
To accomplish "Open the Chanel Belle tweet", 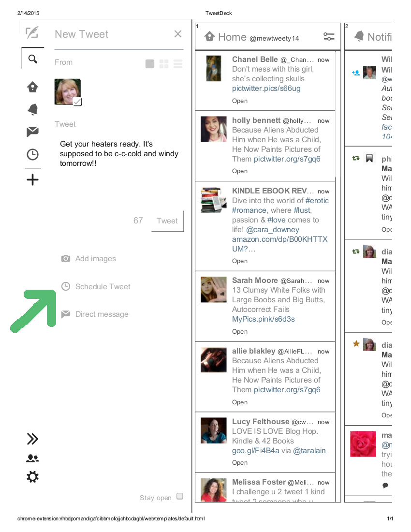I will 240,101.
